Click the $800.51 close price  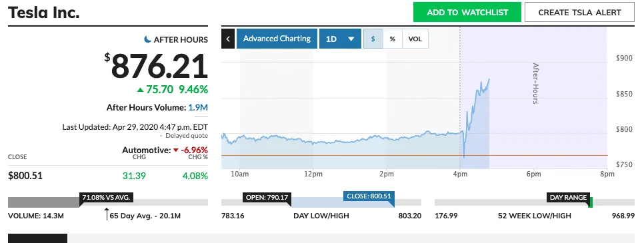coord(25,176)
